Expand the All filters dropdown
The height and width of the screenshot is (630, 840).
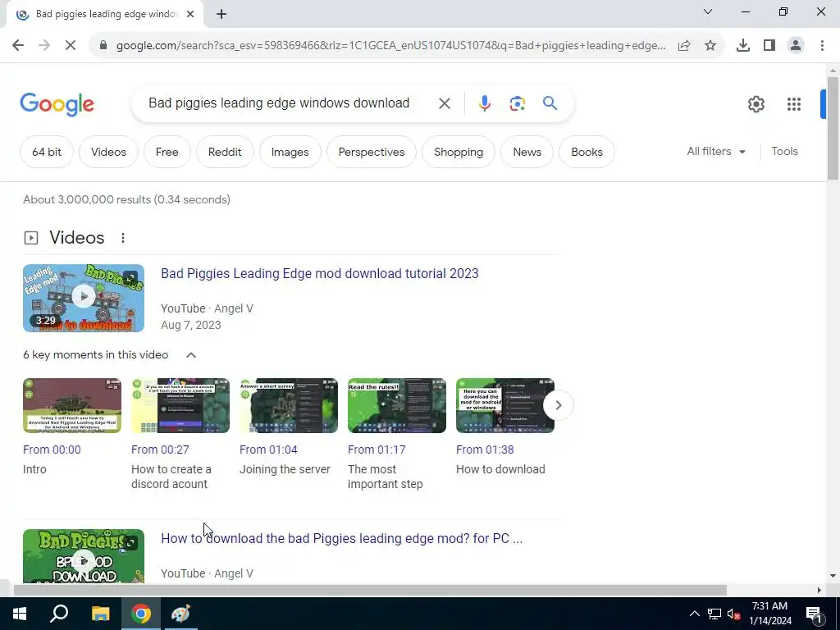[716, 152]
